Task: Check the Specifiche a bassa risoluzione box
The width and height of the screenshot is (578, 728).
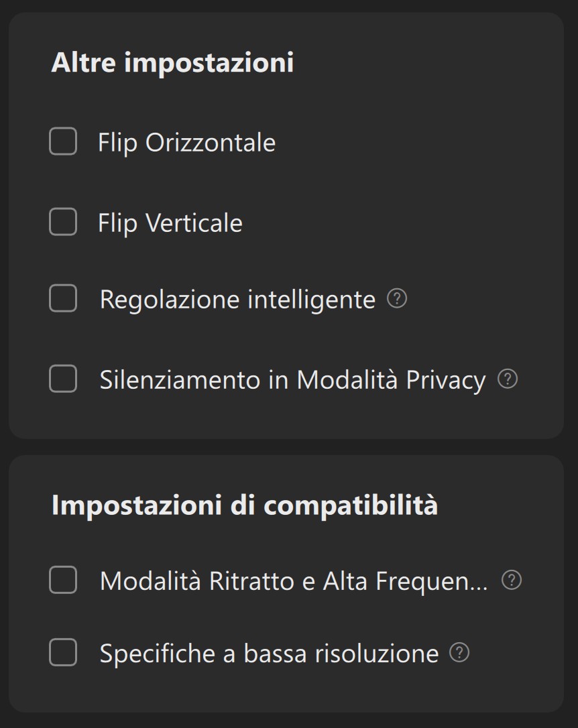Action: click(63, 652)
